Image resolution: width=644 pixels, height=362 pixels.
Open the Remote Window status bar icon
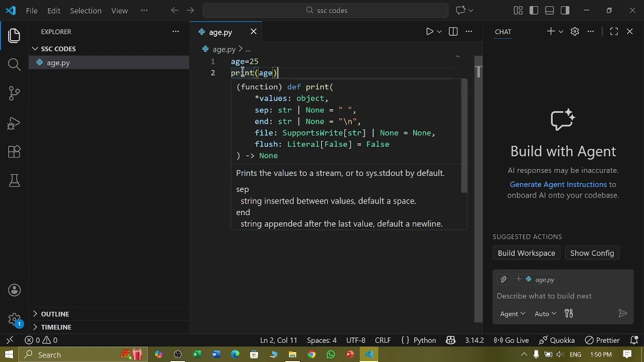point(9,340)
